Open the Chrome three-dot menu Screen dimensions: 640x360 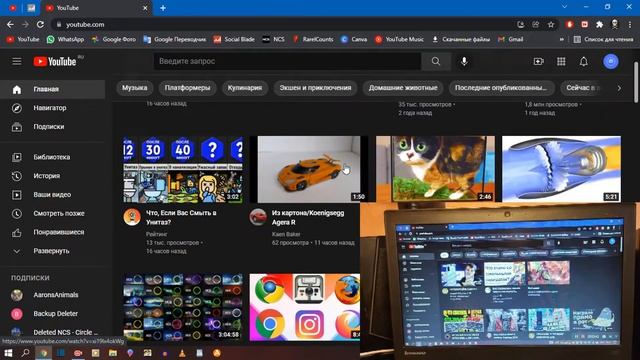(630, 24)
